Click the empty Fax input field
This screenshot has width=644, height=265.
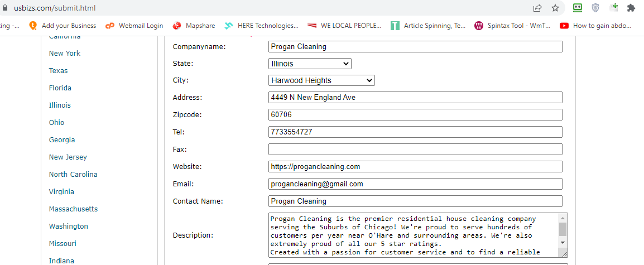[x=415, y=149]
